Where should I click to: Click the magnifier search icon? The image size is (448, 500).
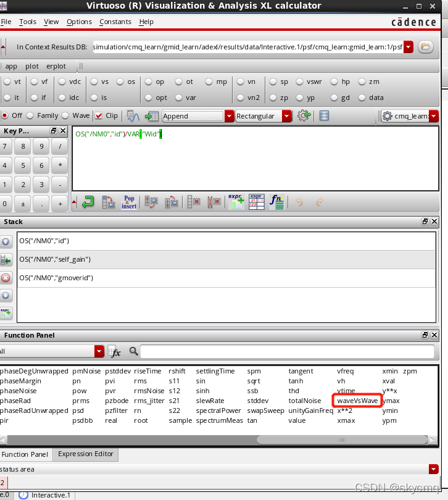tap(134, 351)
